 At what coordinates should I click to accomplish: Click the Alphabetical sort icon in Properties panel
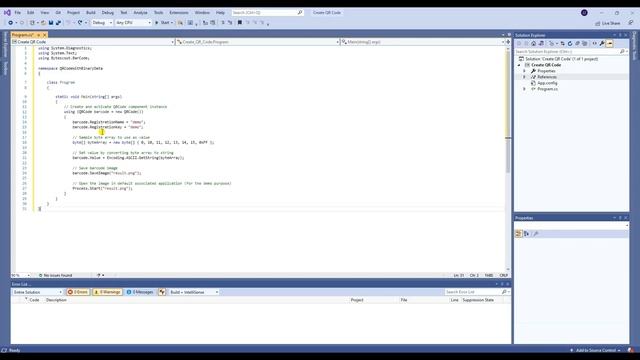[x=527, y=234]
